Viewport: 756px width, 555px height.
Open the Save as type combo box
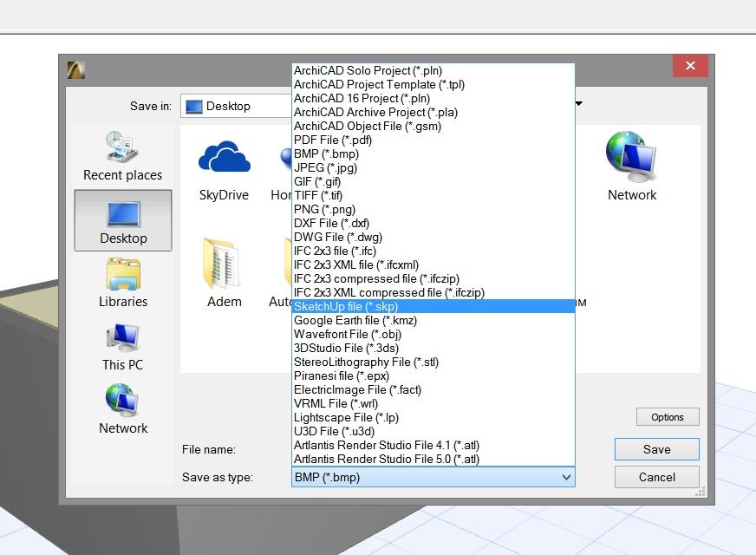433,477
